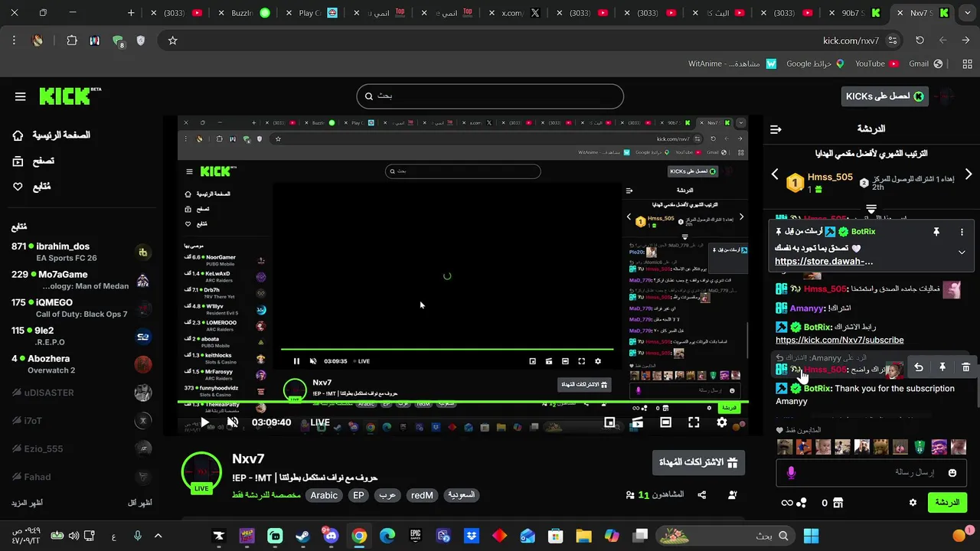
Task: Pin the hovered Hmss_505 chat message
Action: 942,367
